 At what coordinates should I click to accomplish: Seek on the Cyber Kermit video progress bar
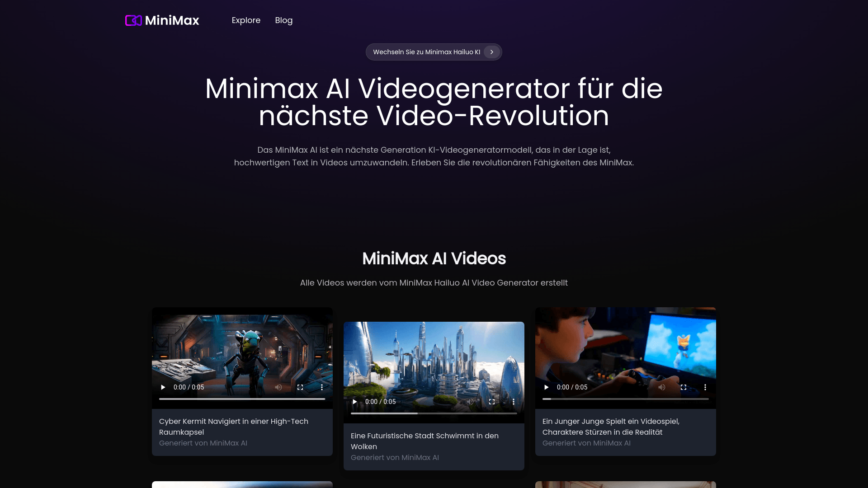point(242,399)
